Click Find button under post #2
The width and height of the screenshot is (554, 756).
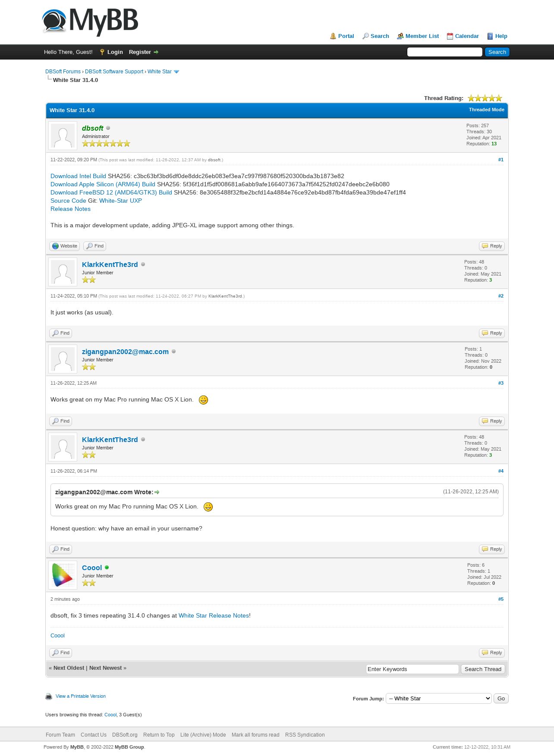coord(60,333)
